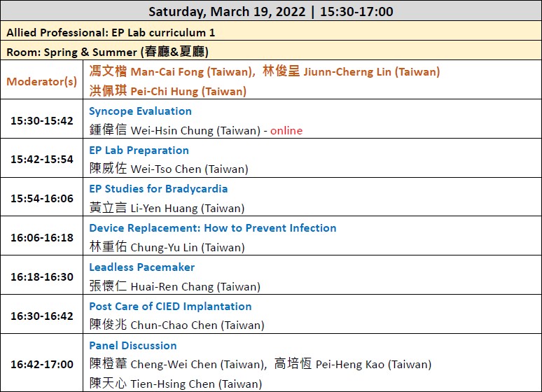Select Allied Professional: EP Lab curriculum 1 row
This screenshot has height=392, width=542.
click(x=271, y=31)
